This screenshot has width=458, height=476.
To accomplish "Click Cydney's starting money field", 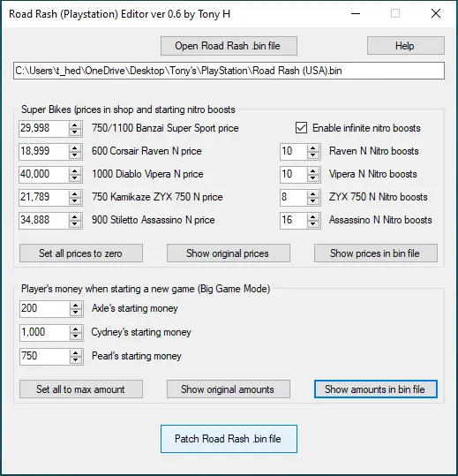I will click(45, 332).
